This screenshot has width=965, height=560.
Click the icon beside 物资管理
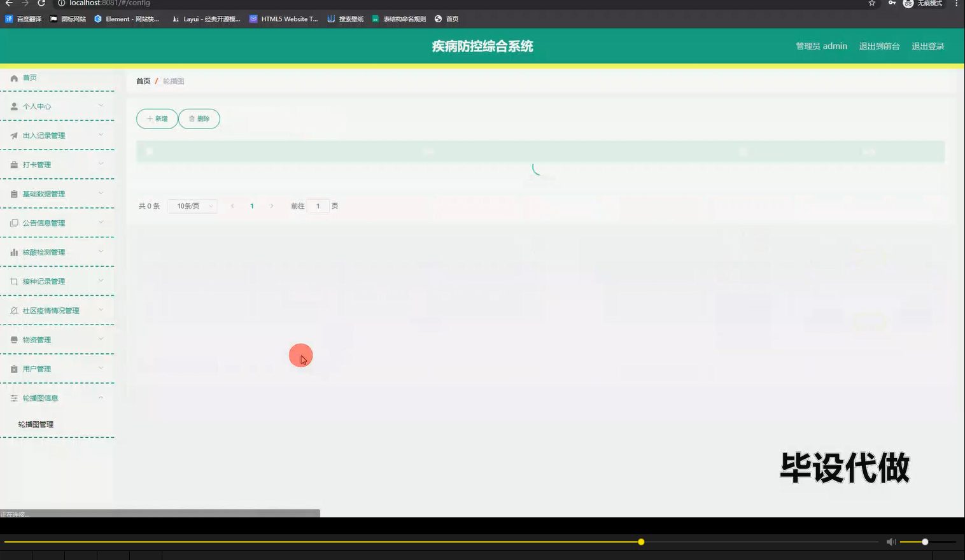pos(14,340)
